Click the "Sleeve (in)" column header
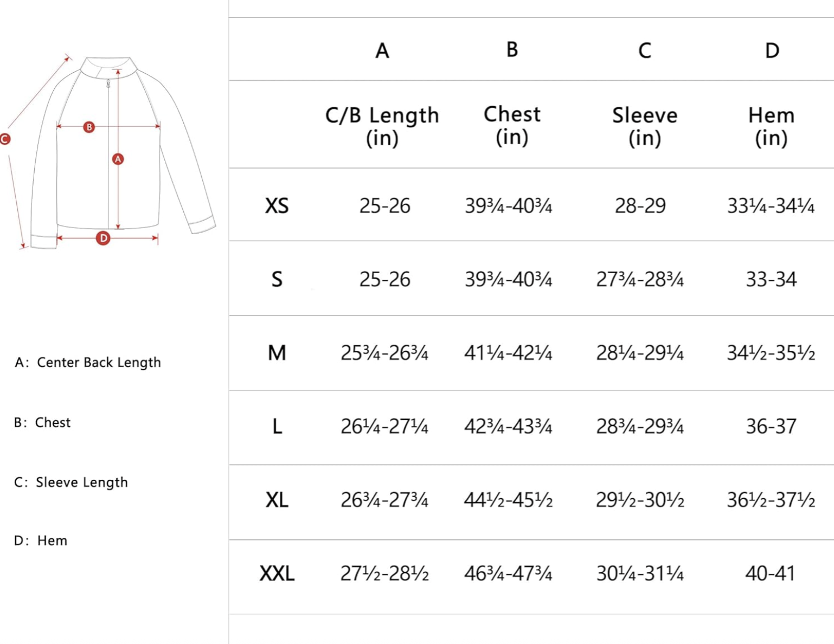 click(x=645, y=126)
